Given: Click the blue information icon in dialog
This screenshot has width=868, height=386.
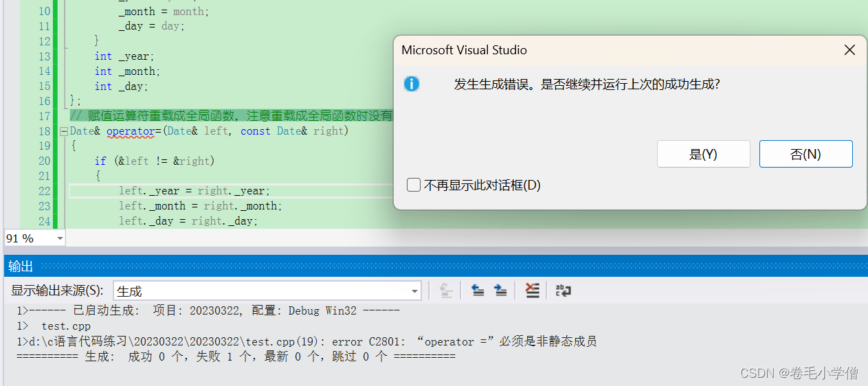Looking at the screenshot, I should (412, 84).
